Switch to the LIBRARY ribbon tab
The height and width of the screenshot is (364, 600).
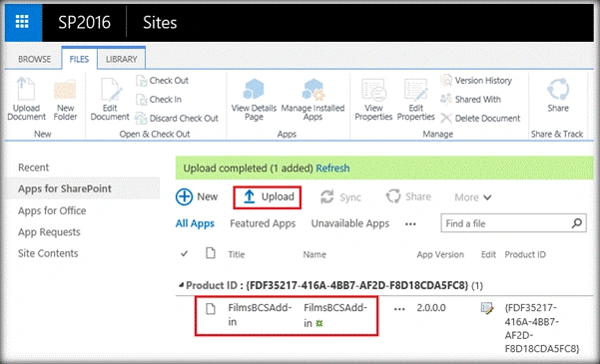(x=122, y=59)
